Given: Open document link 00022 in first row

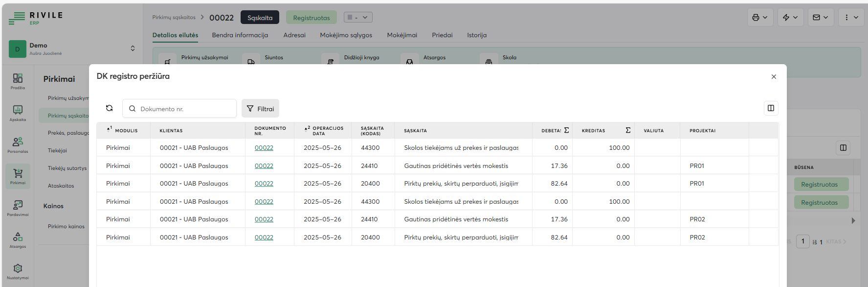Looking at the screenshot, I should (x=264, y=148).
